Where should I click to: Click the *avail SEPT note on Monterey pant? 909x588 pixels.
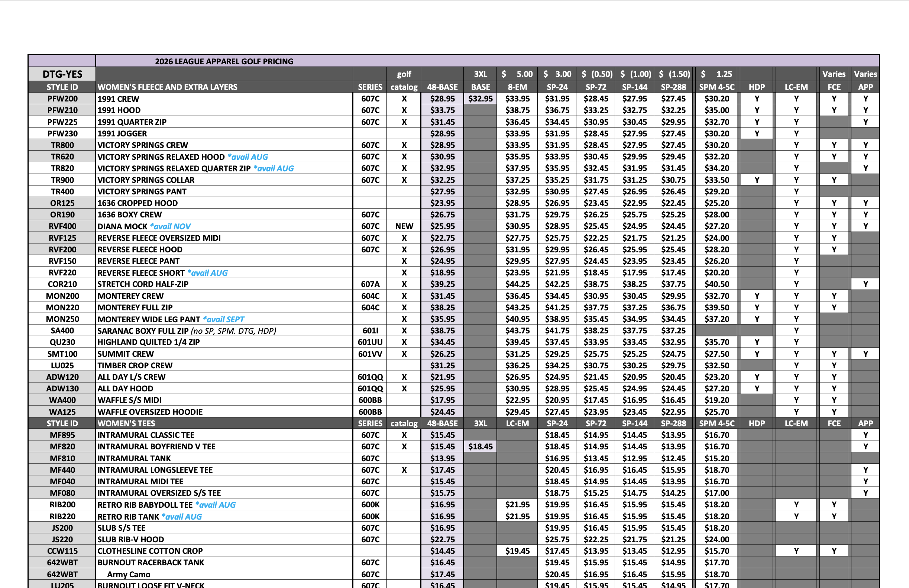pos(224,319)
